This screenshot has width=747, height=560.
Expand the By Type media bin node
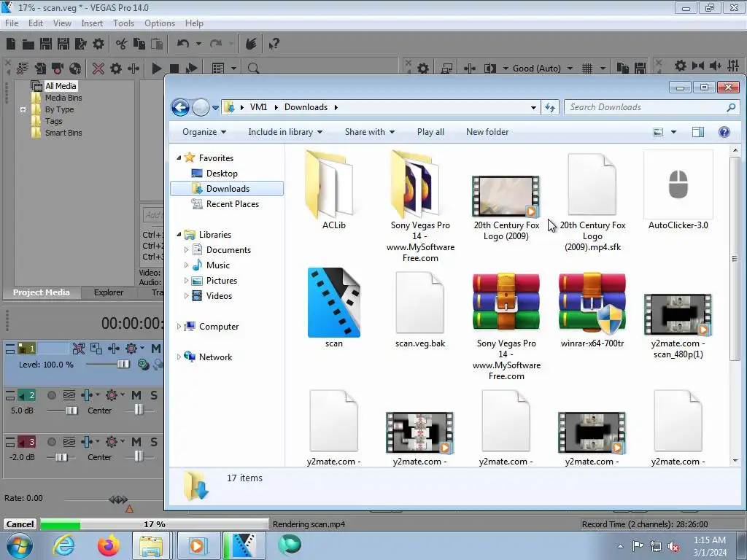coord(23,109)
